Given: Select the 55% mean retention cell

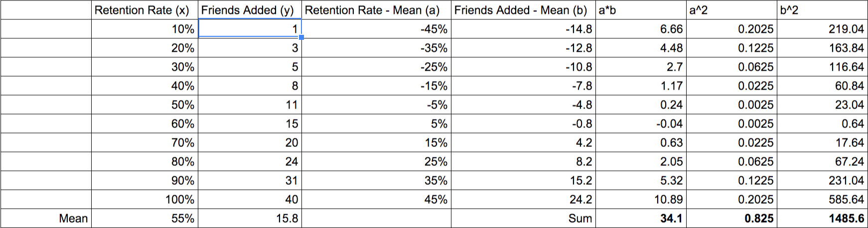Looking at the screenshot, I should coord(145,218).
